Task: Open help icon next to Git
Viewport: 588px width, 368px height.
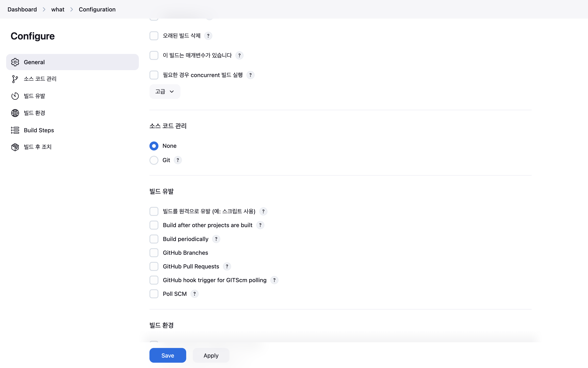Action: click(x=178, y=160)
